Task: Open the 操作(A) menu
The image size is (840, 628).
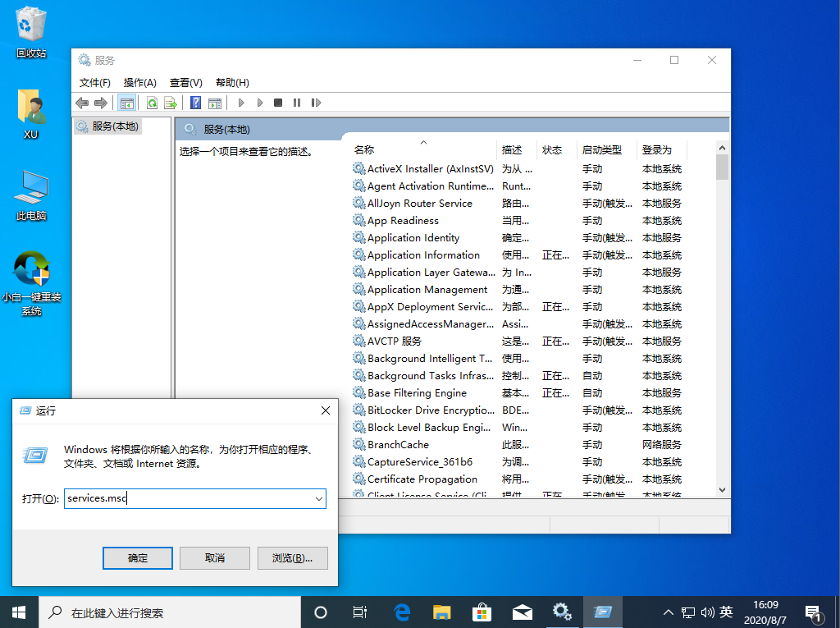Action: tap(139, 82)
